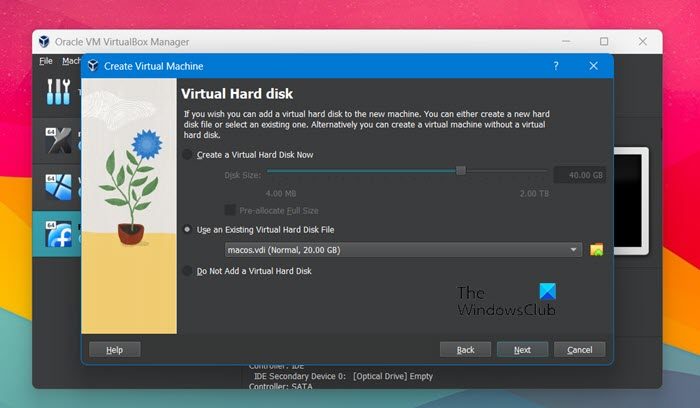Click the Controller: SATA text

[x=280, y=386]
